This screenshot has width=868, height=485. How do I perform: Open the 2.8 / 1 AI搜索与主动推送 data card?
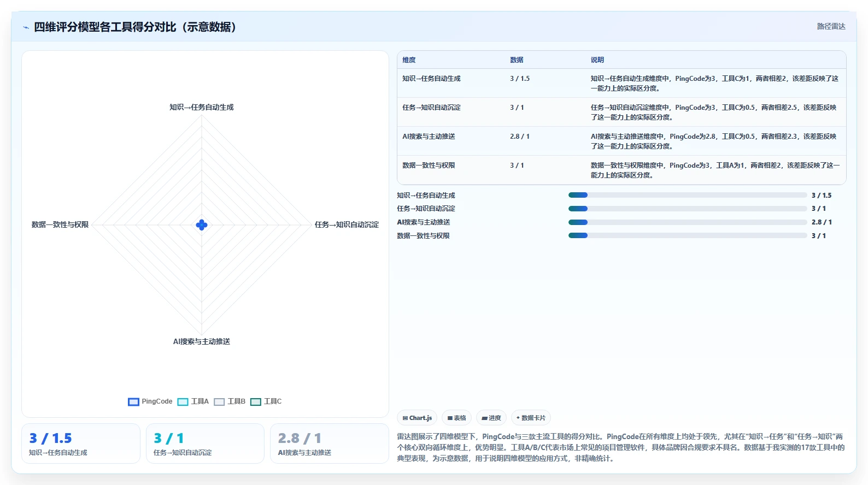click(x=330, y=443)
